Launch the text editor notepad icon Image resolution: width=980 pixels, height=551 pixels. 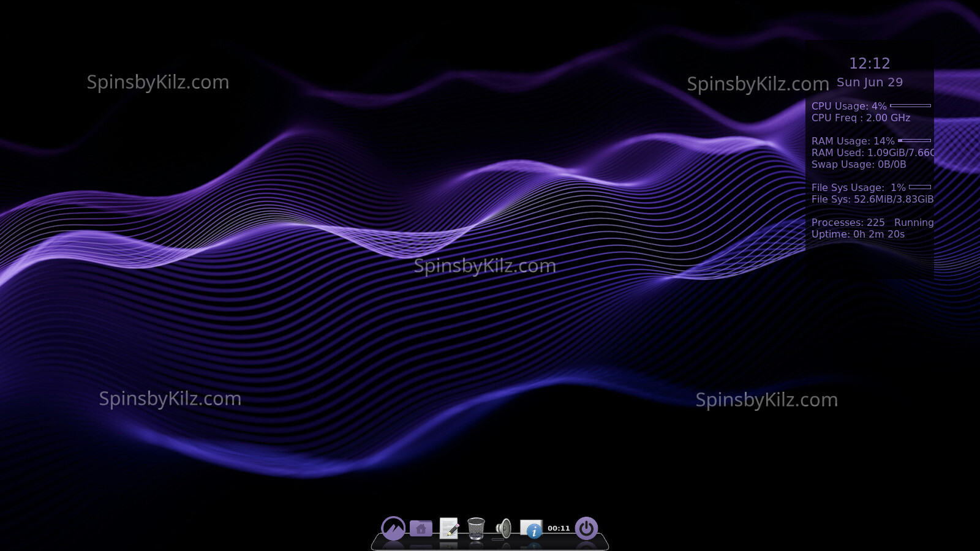coord(449,528)
